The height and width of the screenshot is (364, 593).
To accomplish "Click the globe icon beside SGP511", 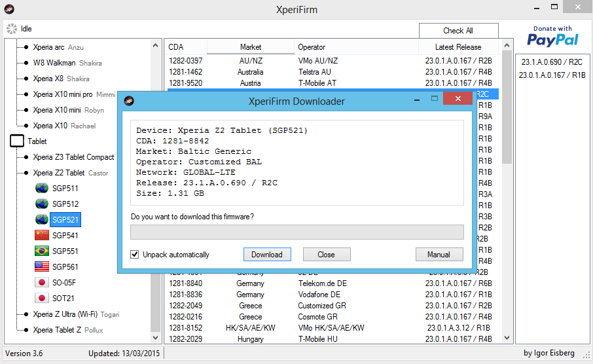I will [x=42, y=188].
